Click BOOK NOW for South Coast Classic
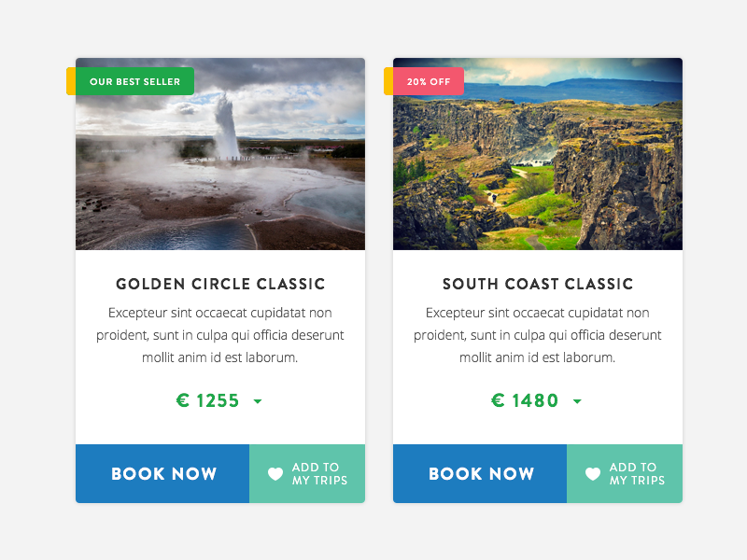The height and width of the screenshot is (560, 747). pos(479,473)
